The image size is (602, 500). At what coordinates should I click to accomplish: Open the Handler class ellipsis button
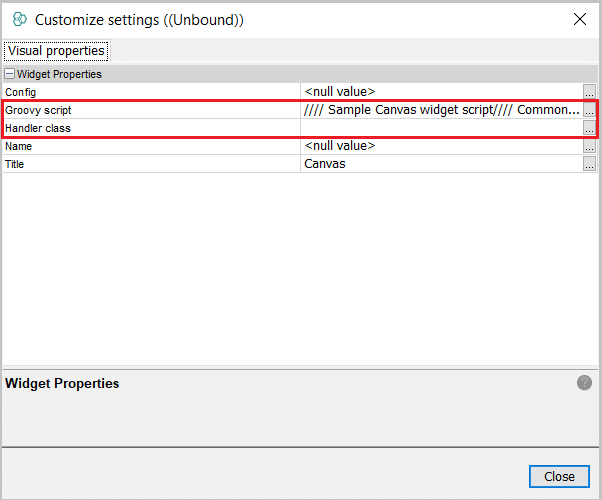coord(589,128)
